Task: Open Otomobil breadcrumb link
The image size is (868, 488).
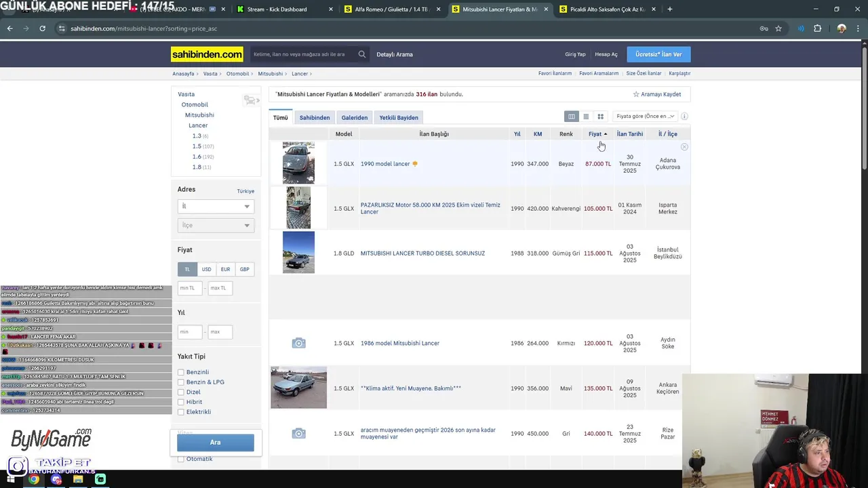Action: pyautogui.click(x=238, y=73)
